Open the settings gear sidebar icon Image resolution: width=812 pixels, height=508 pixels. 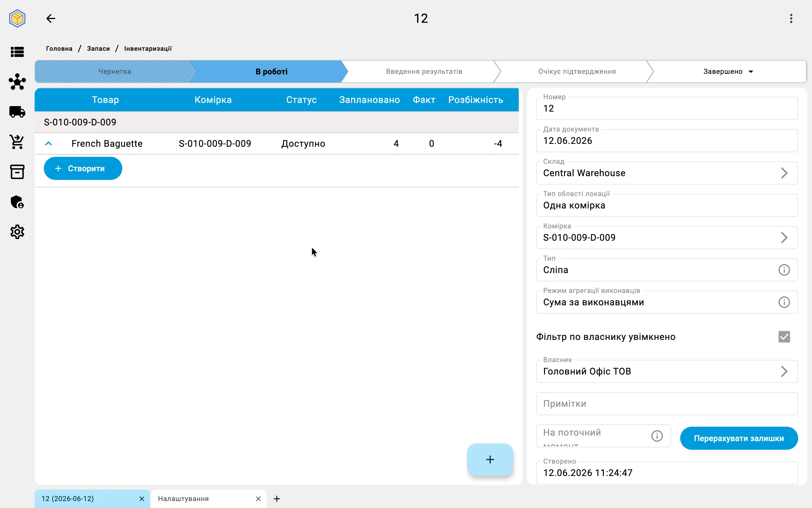point(17,232)
